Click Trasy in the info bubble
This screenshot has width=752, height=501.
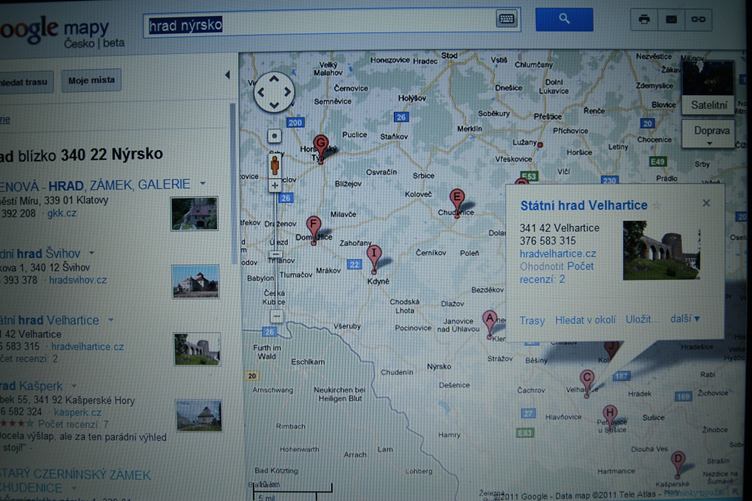[x=532, y=320]
